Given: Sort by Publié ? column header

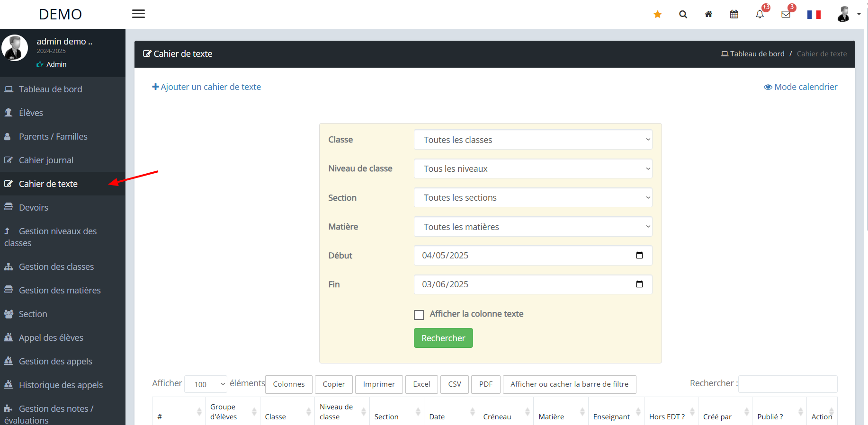Looking at the screenshot, I should pyautogui.click(x=779, y=411).
